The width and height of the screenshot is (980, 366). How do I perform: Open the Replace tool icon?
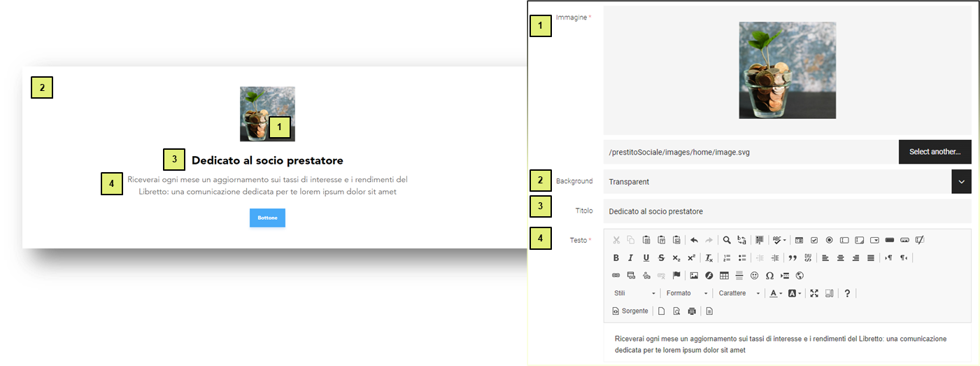pos(741,240)
